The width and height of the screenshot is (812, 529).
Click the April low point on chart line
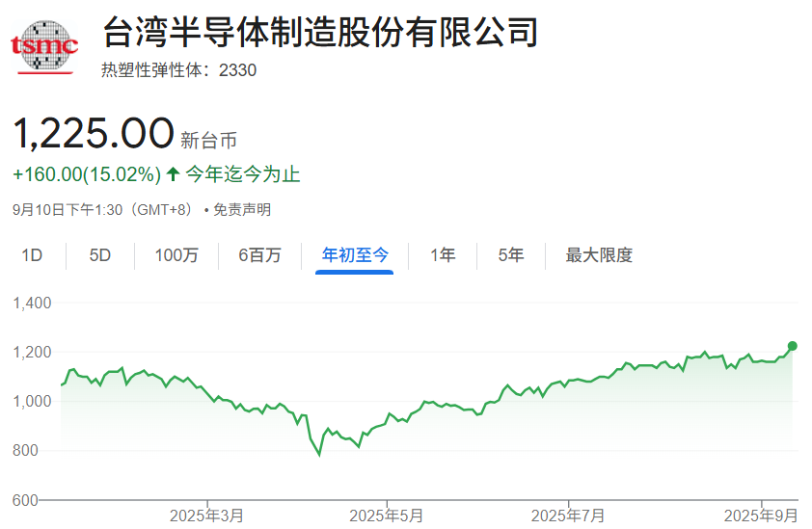(x=319, y=455)
